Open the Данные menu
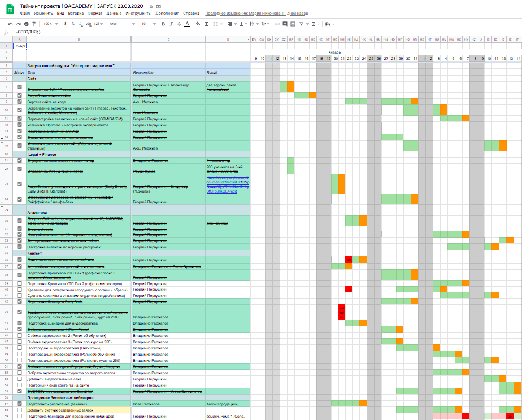Image resolution: width=522 pixels, height=420 pixels. [x=114, y=12]
